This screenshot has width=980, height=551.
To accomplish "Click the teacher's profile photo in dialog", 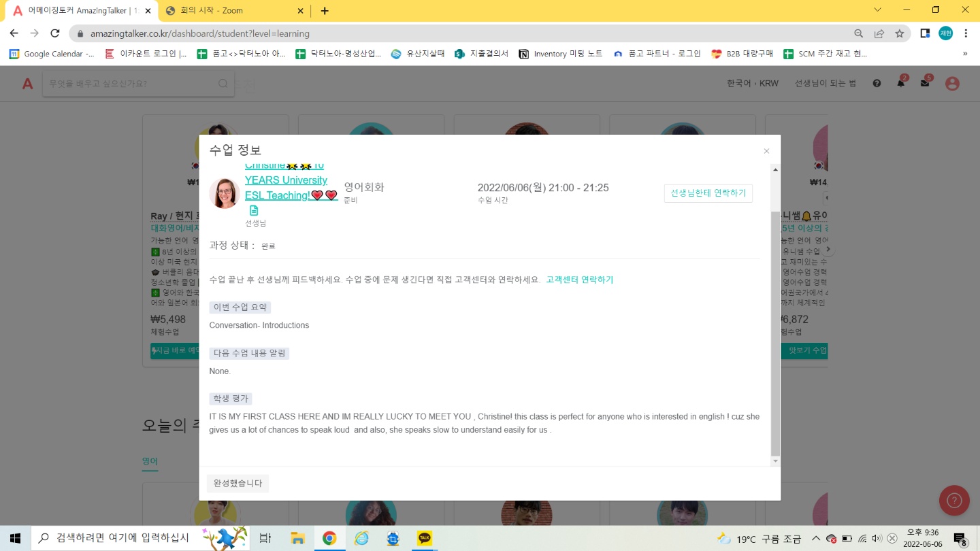I will tap(225, 193).
